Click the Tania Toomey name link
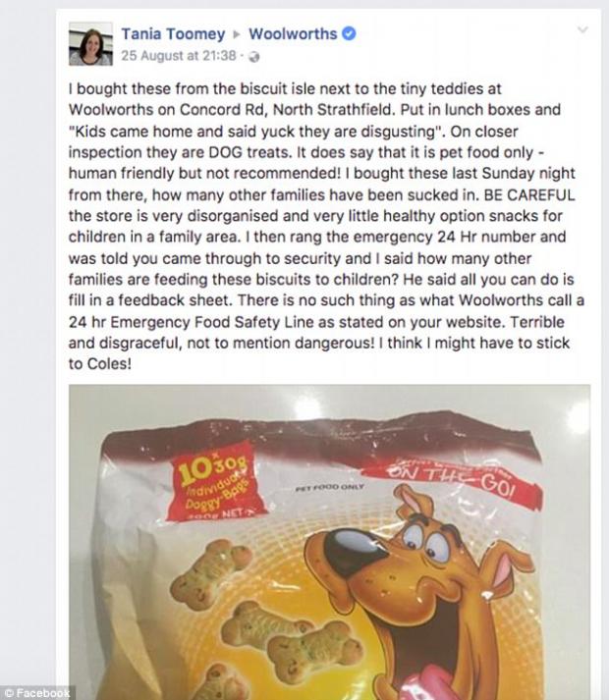 click(x=173, y=34)
